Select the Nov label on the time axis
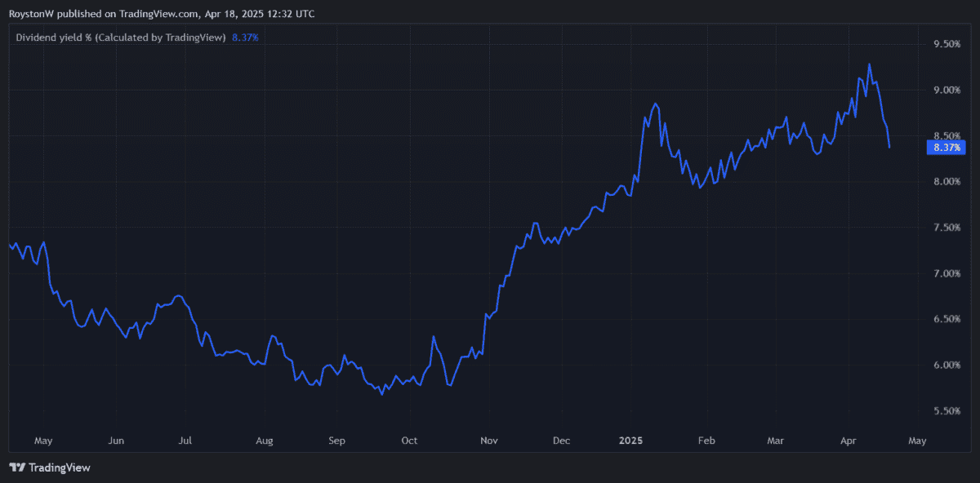The image size is (980, 483). click(x=489, y=441)
